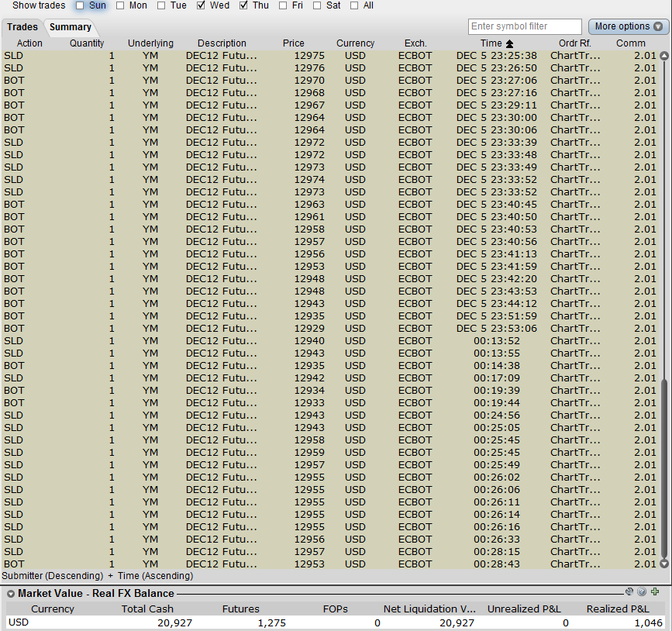Click the Comm column header
The image size is (672, 631).
click(630, 43)
